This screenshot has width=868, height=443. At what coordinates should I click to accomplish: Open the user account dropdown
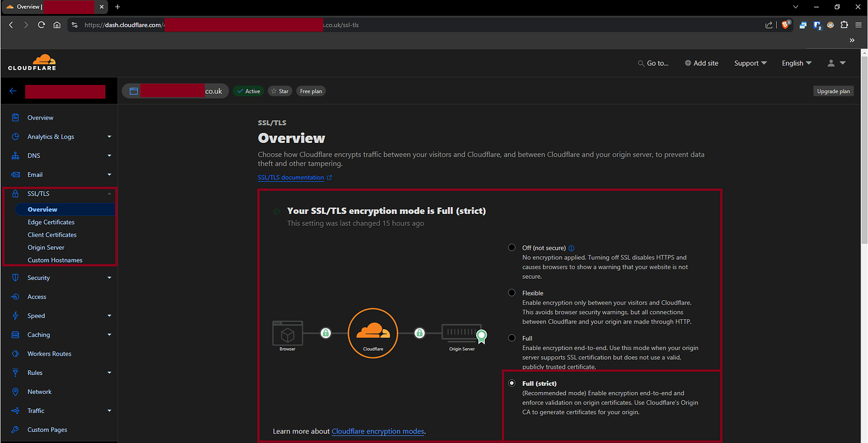[x=836, y=63]
